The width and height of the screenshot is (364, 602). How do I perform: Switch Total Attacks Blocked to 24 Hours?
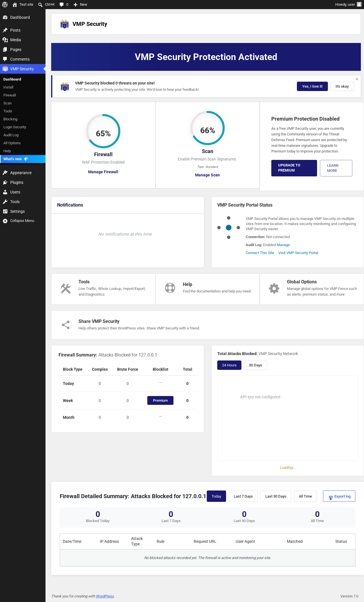point(229,365)
